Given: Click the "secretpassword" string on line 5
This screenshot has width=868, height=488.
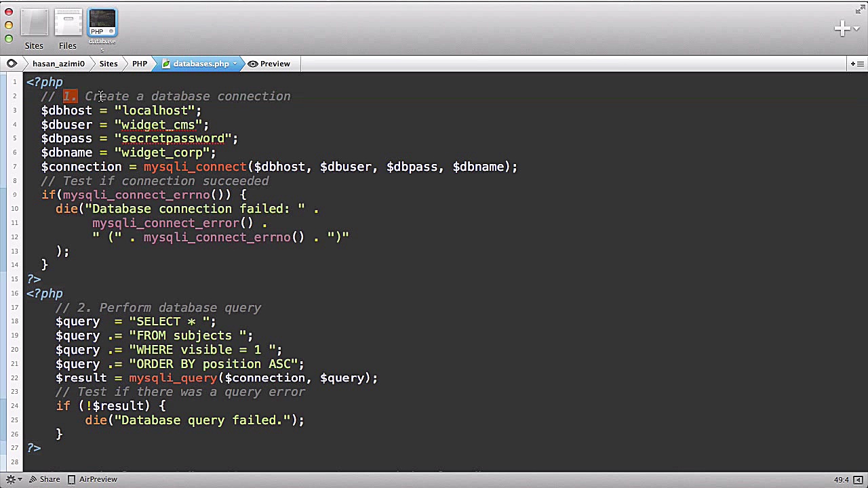Looking at the screenshot, I should (x=173, y=138).
